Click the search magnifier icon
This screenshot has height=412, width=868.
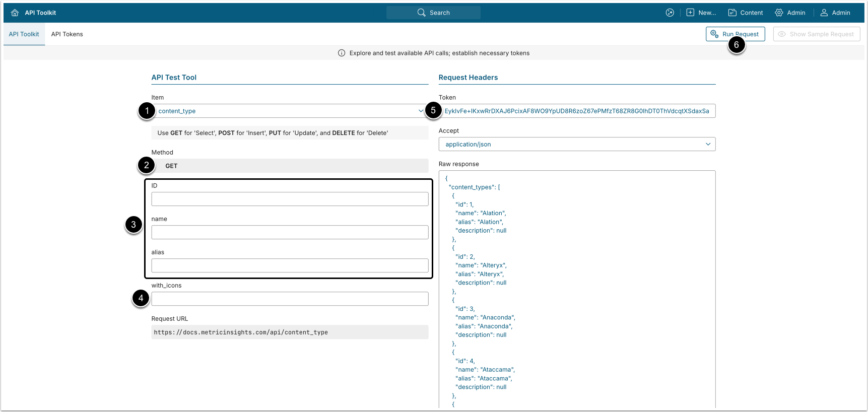pyautogui.click(x=421, y=13)
